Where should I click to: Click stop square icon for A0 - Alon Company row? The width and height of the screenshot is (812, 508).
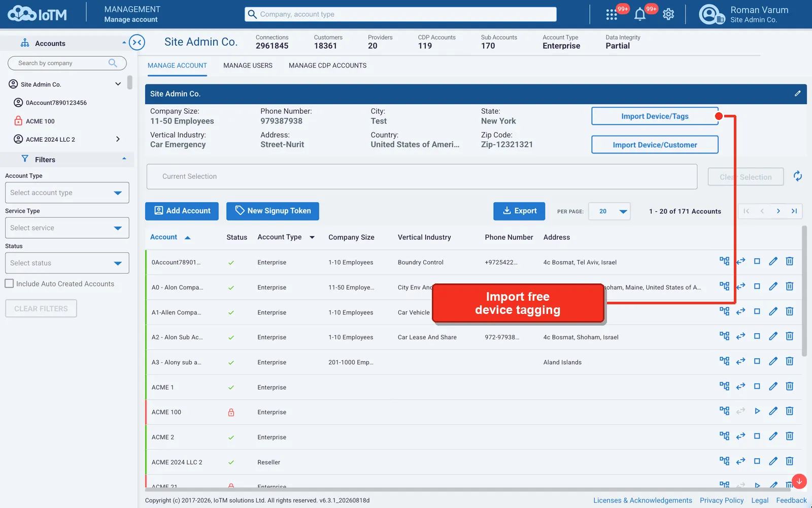click(x=757, y=286)
